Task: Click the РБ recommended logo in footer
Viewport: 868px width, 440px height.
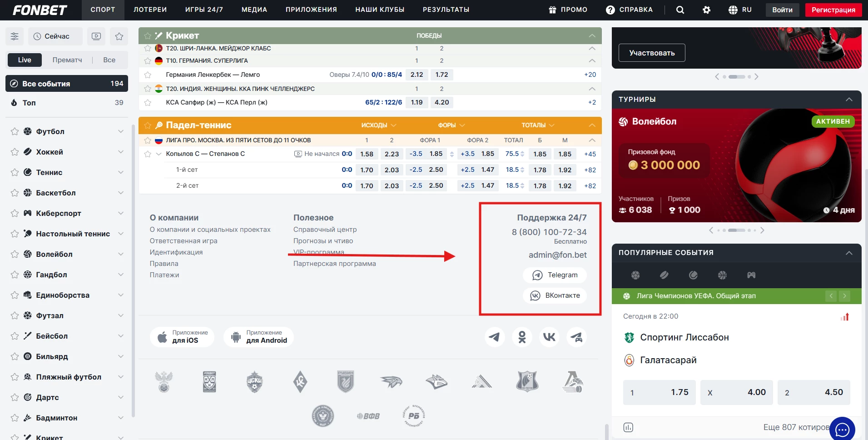Action: point(413,416)
